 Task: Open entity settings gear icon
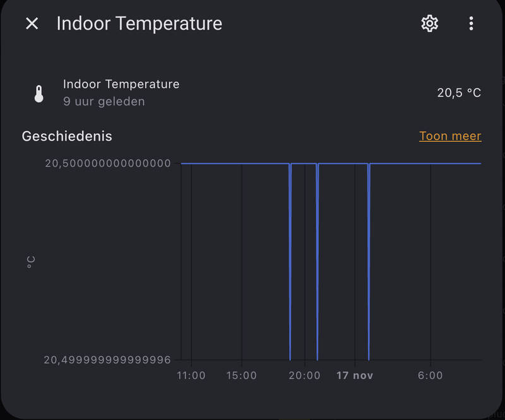click(x=430, y=23)
